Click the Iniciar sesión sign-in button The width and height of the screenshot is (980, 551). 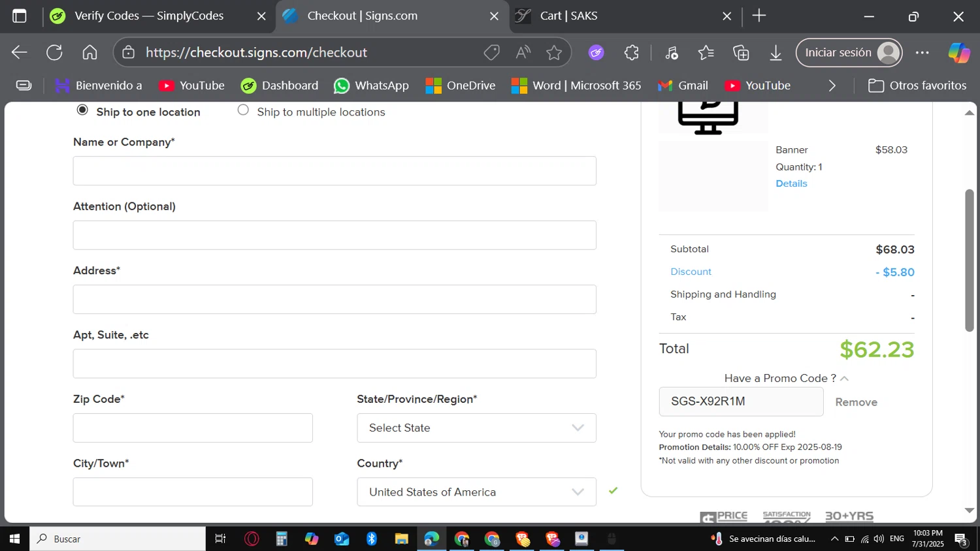(849, 53)
